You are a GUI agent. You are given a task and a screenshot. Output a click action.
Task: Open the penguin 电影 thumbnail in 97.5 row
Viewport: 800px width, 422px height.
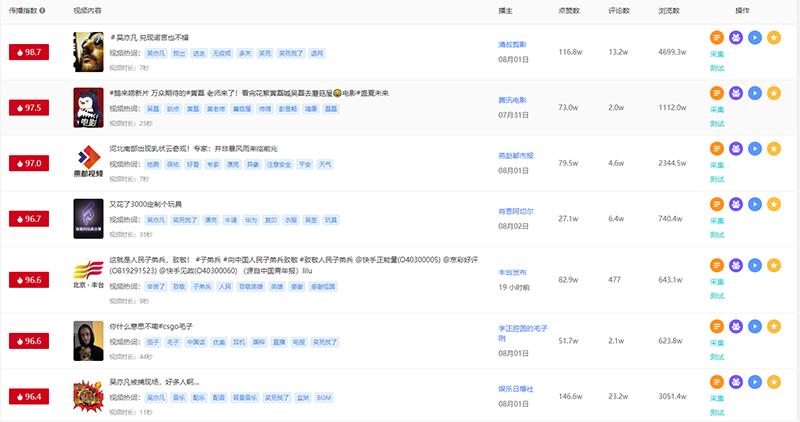click(x=88, y=108)
